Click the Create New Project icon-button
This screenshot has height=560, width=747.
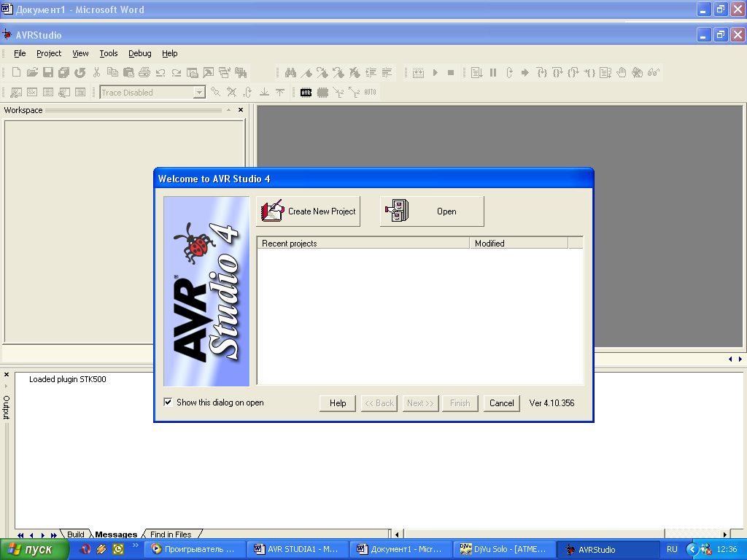coord(309,211)
